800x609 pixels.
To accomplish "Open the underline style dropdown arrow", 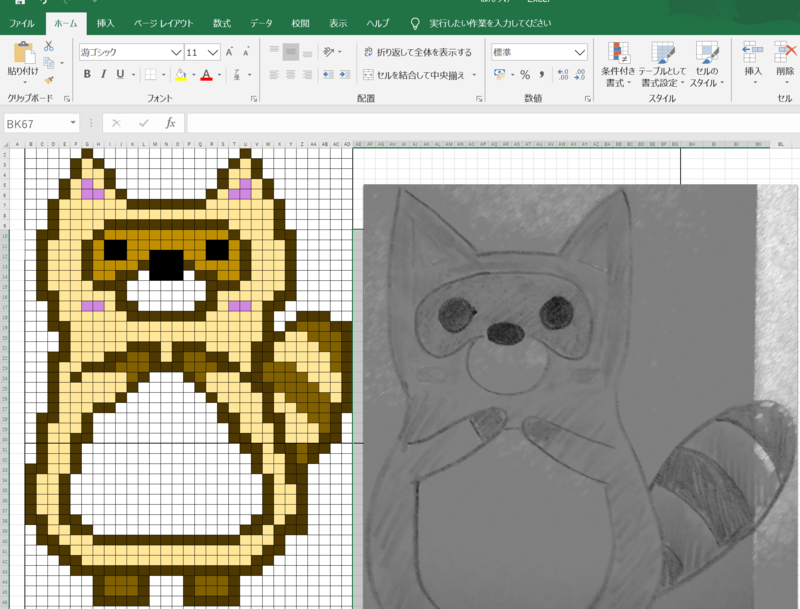I will pyautogui.click(x=134, y=75).
